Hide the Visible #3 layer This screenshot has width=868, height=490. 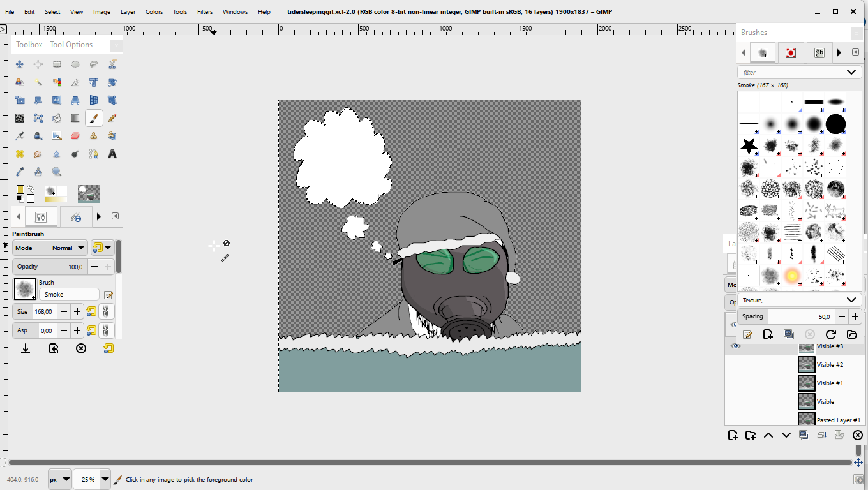(x=735, y=346)
